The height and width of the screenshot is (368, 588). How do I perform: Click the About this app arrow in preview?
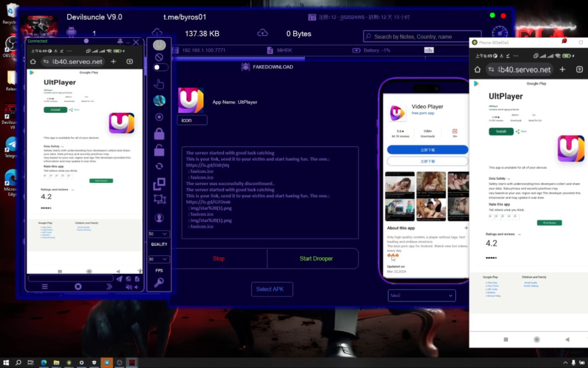(x=466, y=228)
